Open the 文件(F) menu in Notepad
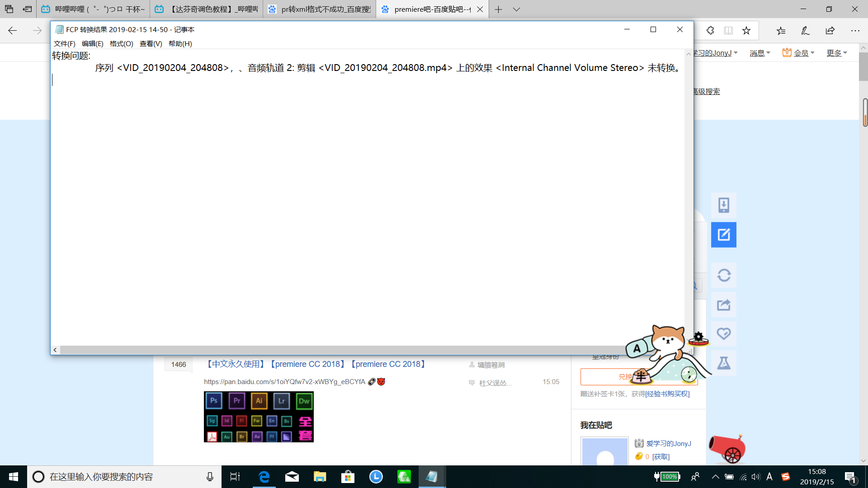 click(x=64, y=43)
